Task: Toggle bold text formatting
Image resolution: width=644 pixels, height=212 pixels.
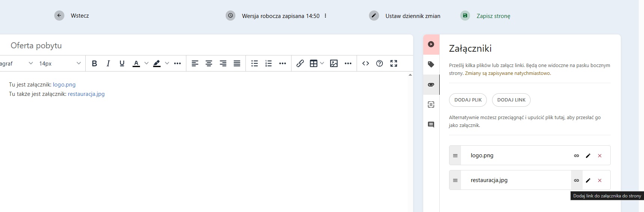Action: click(x=94, y=64)
